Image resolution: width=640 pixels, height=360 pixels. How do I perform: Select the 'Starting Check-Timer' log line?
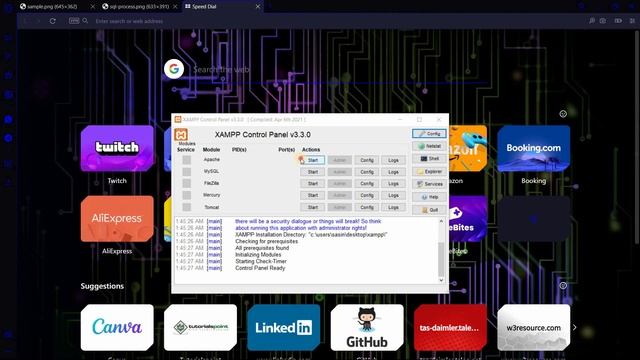click(261, 261)
